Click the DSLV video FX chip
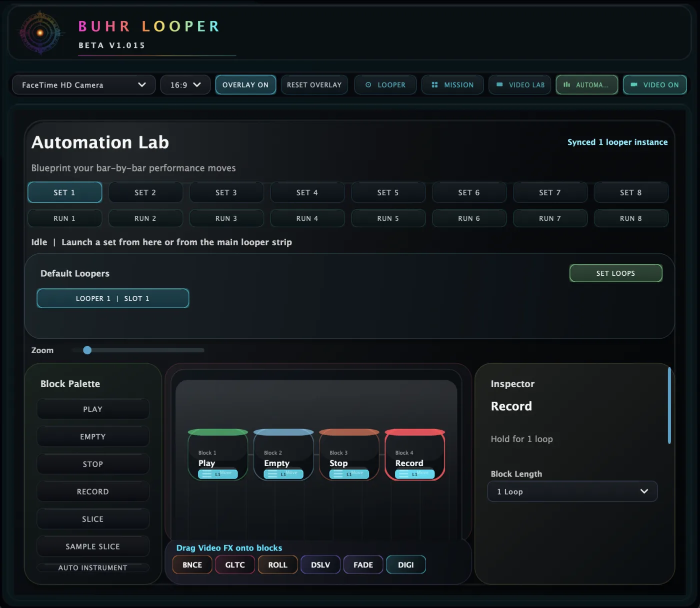 [x=320, y=565]
